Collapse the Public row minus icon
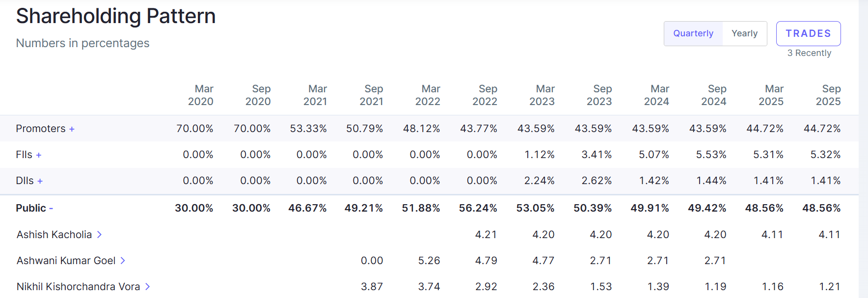This screenshot has height=298, width=868. pyautogui.click(x=51, y=209)
